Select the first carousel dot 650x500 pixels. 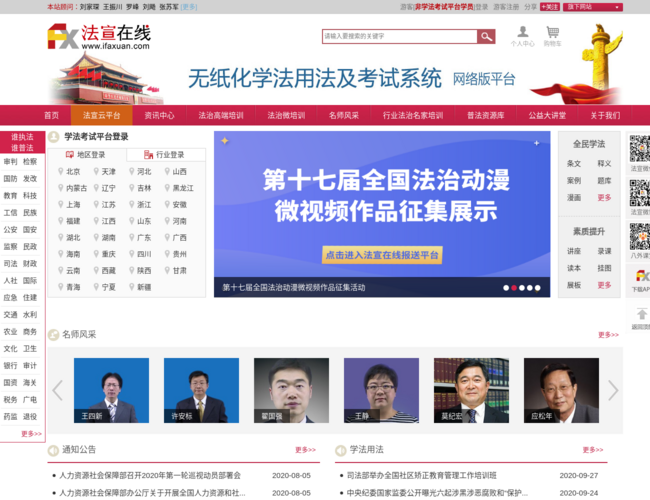(506, 288)
